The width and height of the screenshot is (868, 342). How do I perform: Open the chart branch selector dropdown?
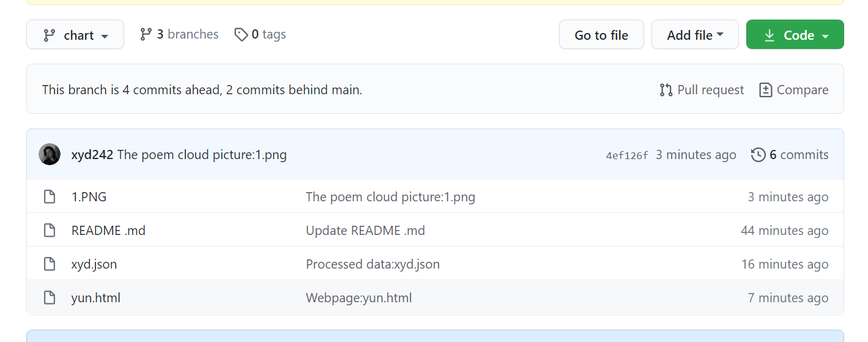pos(75,35)
